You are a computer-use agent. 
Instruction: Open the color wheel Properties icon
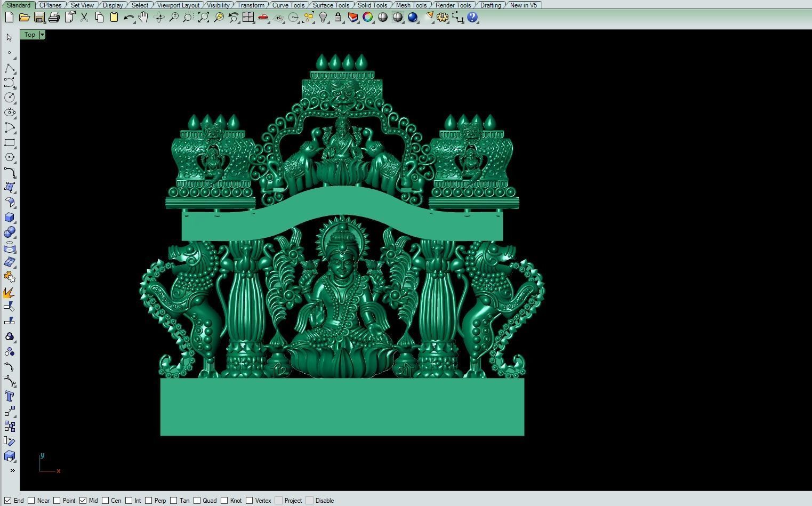coord(368,18)
